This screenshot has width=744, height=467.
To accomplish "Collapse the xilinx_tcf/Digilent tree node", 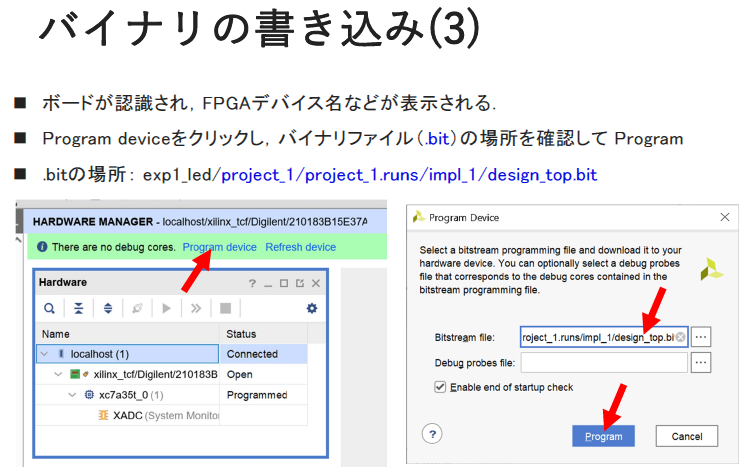I will tap(58, 374).
